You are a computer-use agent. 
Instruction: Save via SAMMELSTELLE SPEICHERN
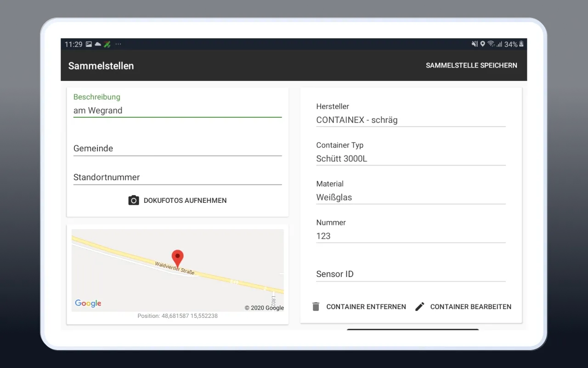(x=471, y=65)
